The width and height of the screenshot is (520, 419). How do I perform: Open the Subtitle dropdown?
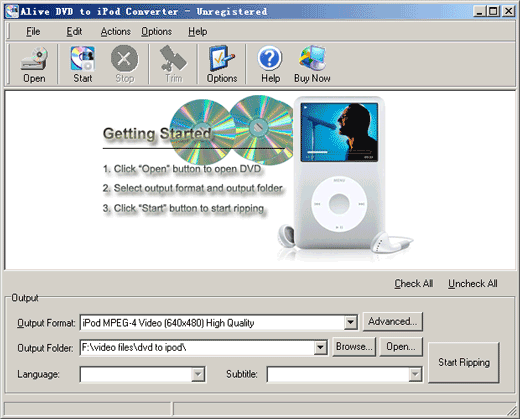click(415, 374)
